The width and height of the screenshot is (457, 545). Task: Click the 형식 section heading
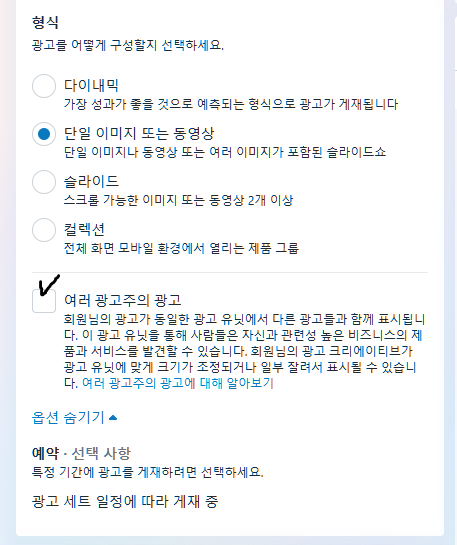click(x=45, y=22)
